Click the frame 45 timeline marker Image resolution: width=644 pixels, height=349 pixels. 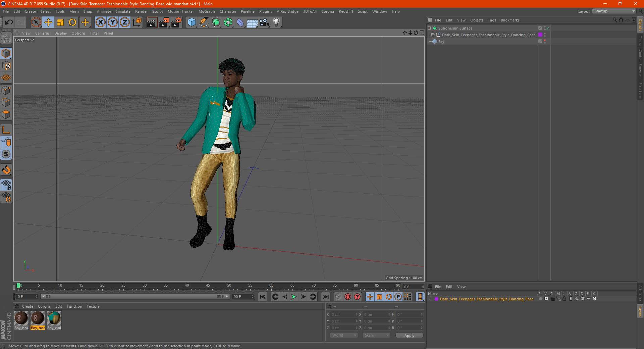(x=208, y=286)
